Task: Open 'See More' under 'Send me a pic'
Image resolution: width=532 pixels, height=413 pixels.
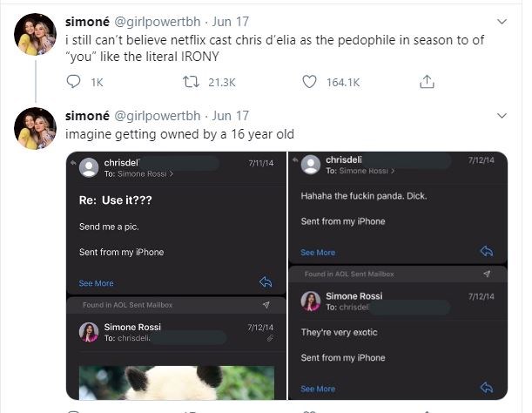Action: [96, 283]
